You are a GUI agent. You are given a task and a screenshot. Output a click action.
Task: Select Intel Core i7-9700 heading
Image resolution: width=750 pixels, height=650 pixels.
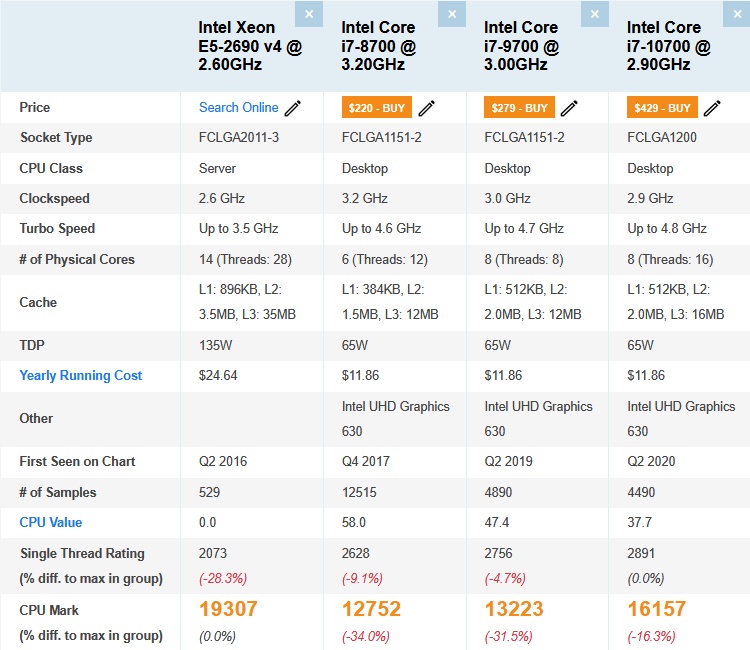[x=521, y=46]
